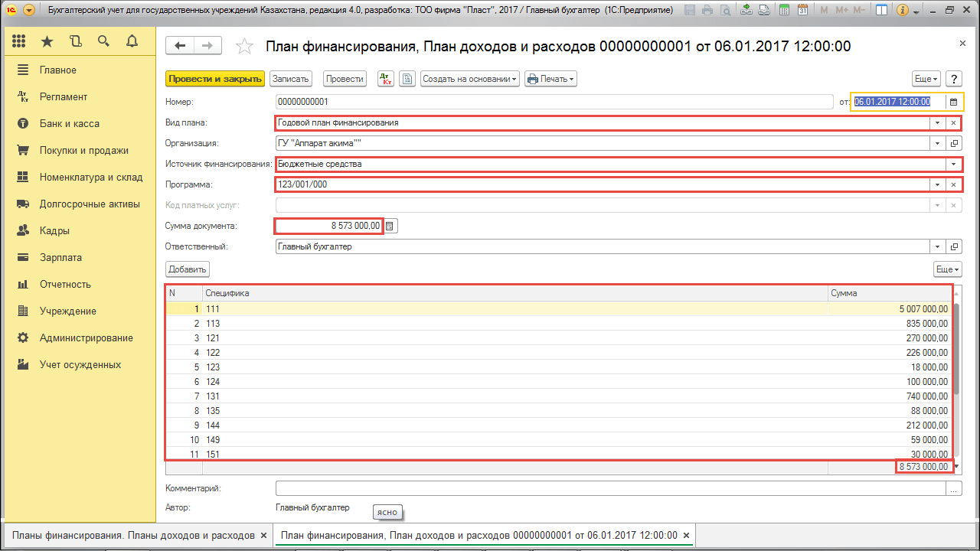This screenshot has height=551, width=980.
Task: Start a search with the magnifier icon
Action: [103, 41]
